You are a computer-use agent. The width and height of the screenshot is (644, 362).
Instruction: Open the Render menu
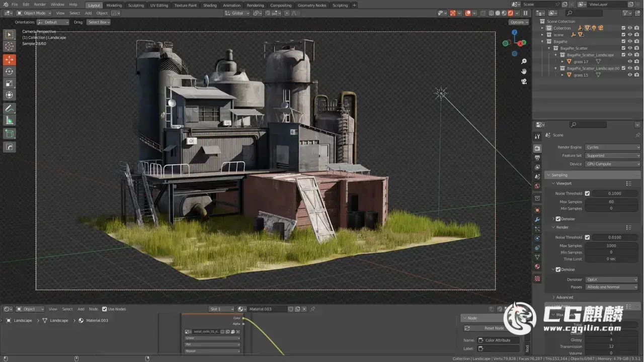coord(40,5)
